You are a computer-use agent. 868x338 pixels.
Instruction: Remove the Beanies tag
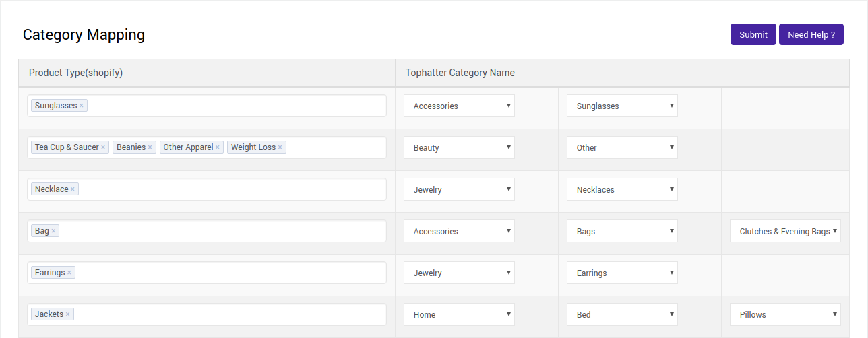150,147
